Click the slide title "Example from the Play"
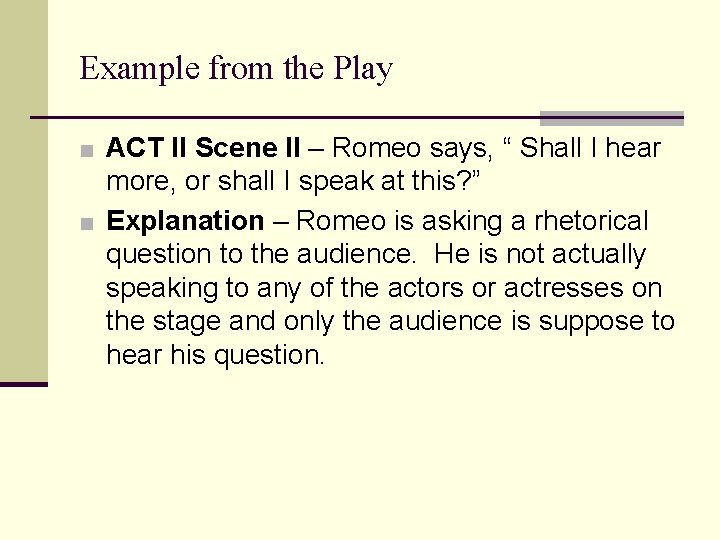This screenshot has width=720, height=540. [236, 69]
